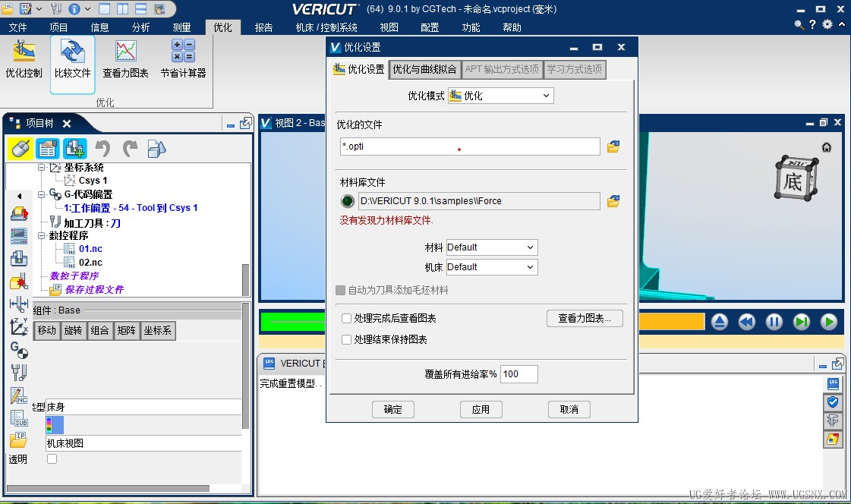The image size is (851, 504).
Task: Click the search magnifier in title bar
Action: (x=799, y=24)
